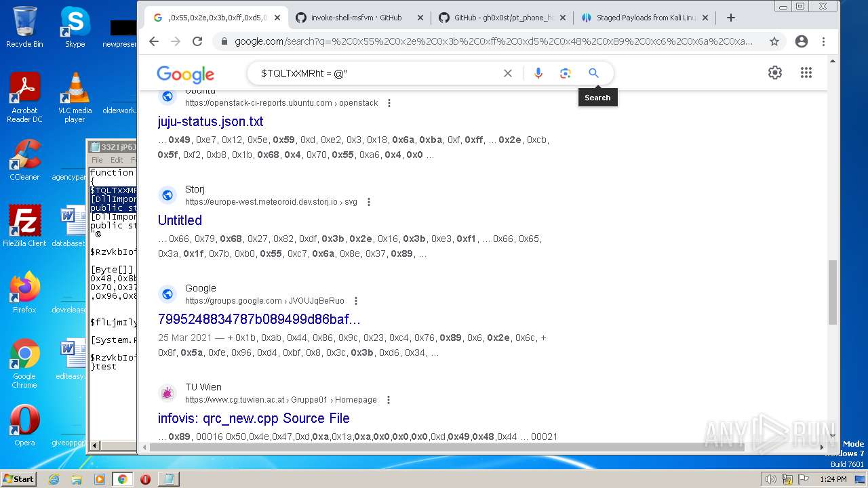
Task: Click the page vertical scrollbar thumb
Action: coord(833,292)
